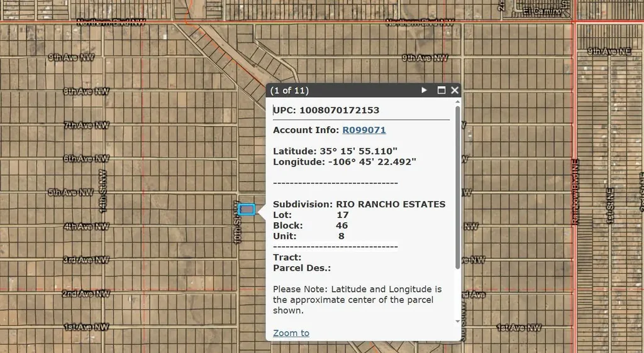
Task: Close the parcel info popup
Action: 455,90
